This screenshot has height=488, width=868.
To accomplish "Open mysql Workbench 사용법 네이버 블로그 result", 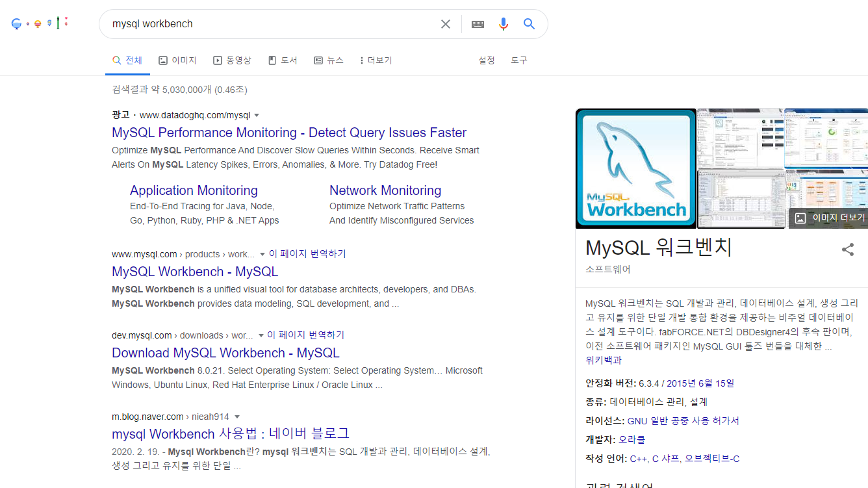I will click(231, 434).
